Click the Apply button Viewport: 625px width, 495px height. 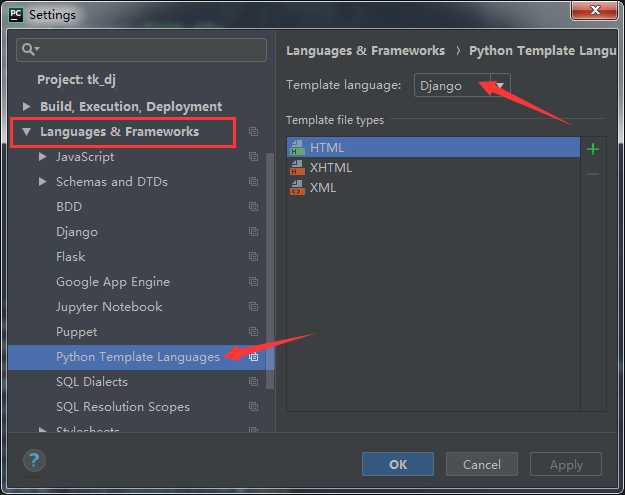coord(566,464)
